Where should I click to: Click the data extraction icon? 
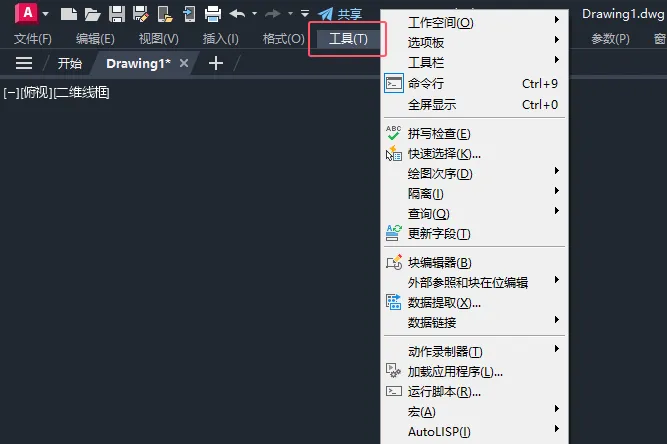(393, 302)
